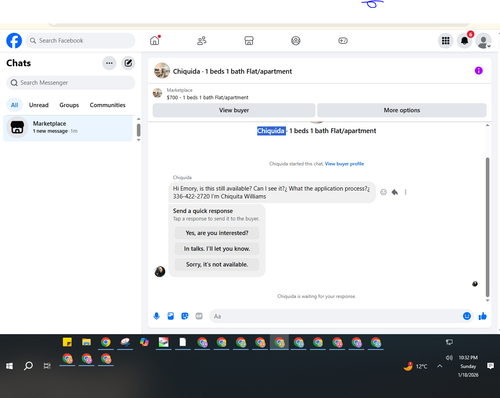Record a voice clip with microphone icon
This screenshot has width=500, height=398.
click(x=156, y=316)
